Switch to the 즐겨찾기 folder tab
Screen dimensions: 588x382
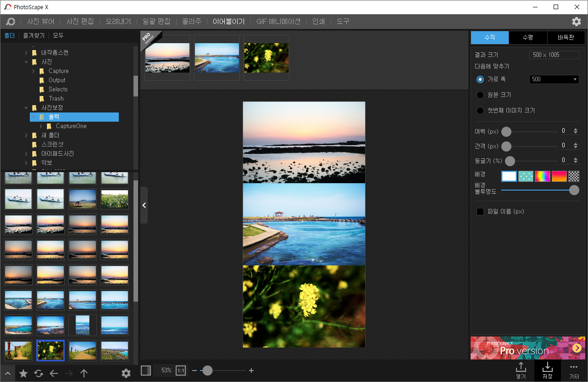point(34,35)
